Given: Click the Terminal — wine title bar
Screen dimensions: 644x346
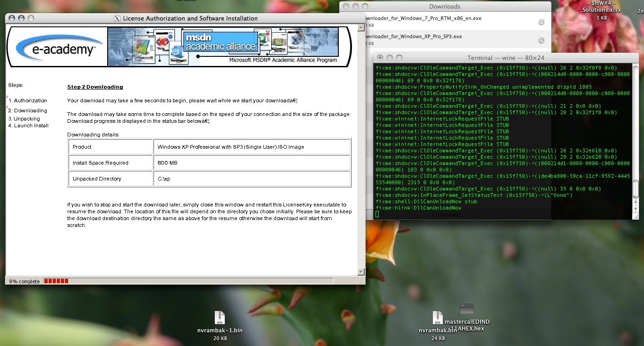Looking at the screenshot, I should pyautogui.click(x=505, y=58).
